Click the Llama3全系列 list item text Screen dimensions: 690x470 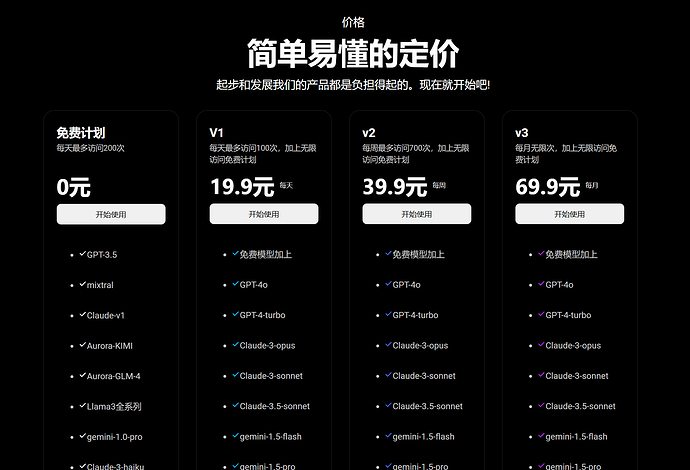(114, 407)
